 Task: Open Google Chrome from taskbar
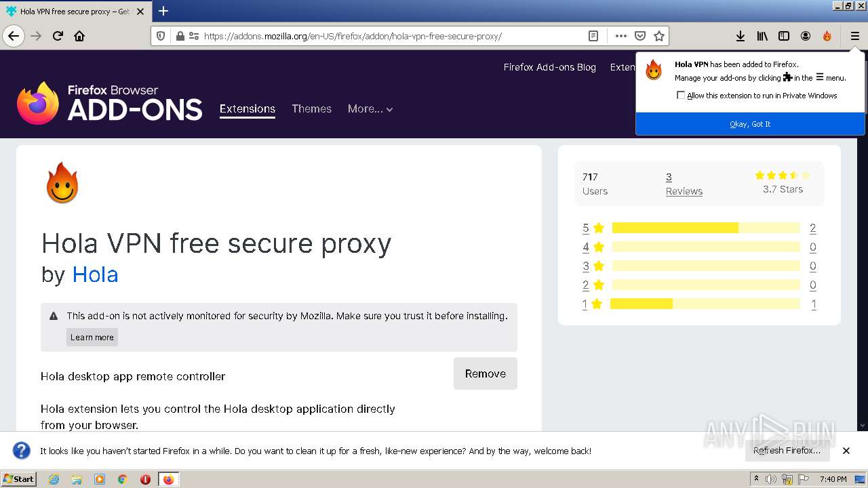click(x=123, y=479)
